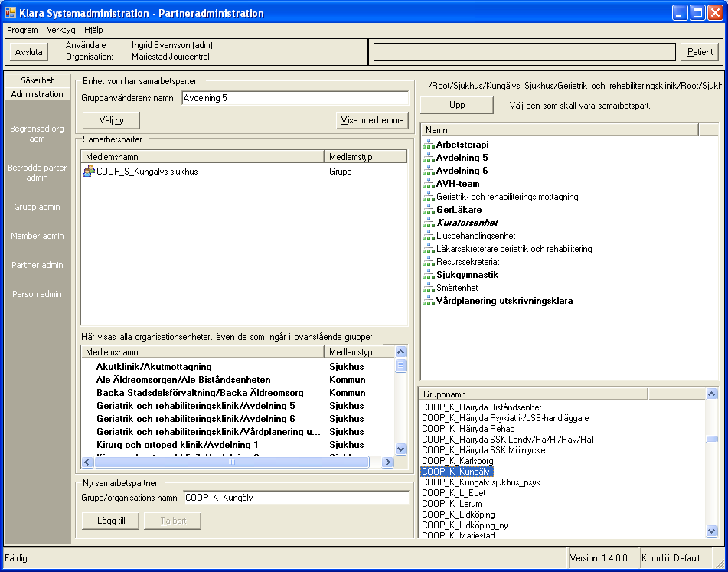Select COOP_K_Karlsborg in the Gruppnamn list
Screen dimensions: 728x572
tap(457, 461)
